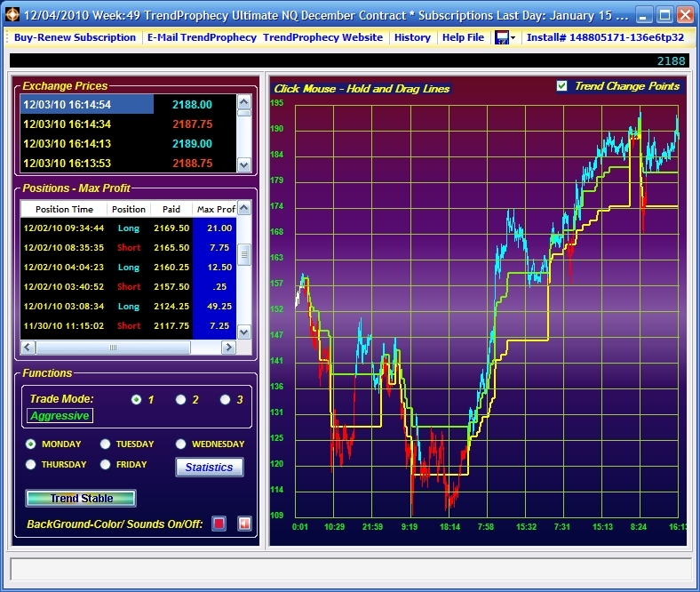Select position row 12/02/10 08:35:35
Screen dimensions: 700x592
pyautogui.click(x=129, y=247)
